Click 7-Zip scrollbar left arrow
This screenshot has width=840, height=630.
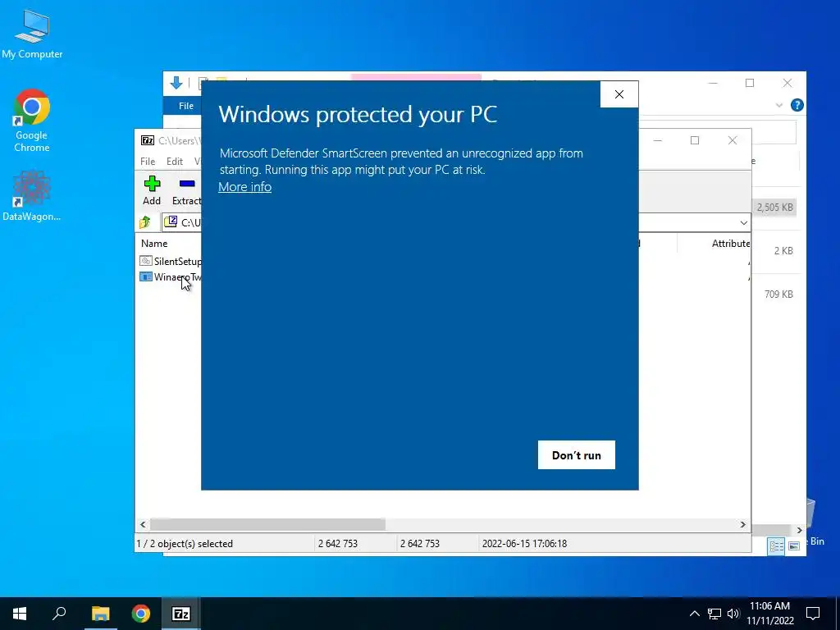click(143, 524)
